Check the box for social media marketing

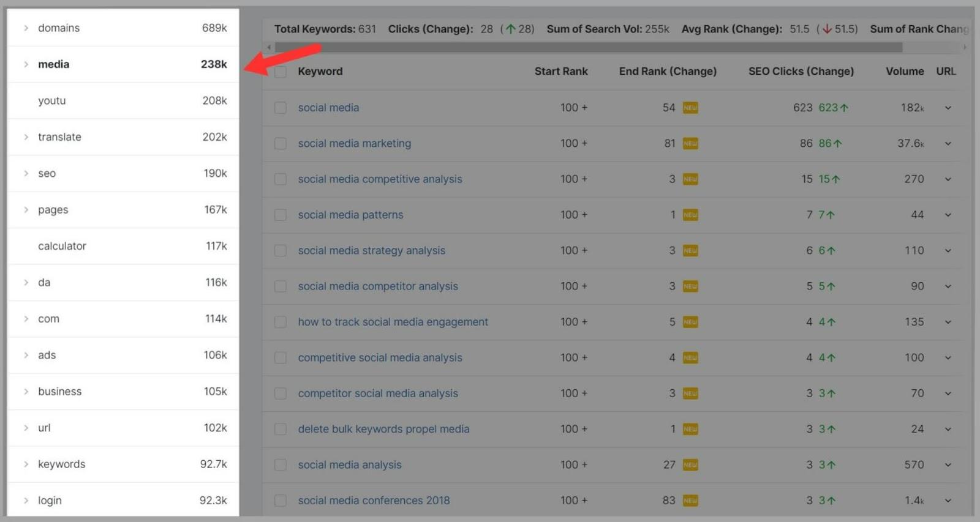(x=281, y=143)
